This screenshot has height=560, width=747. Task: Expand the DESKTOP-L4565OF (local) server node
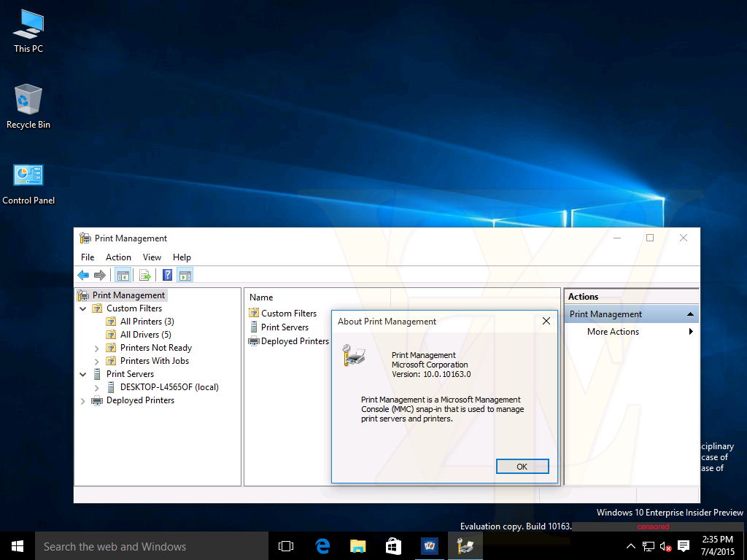[97, 388]
